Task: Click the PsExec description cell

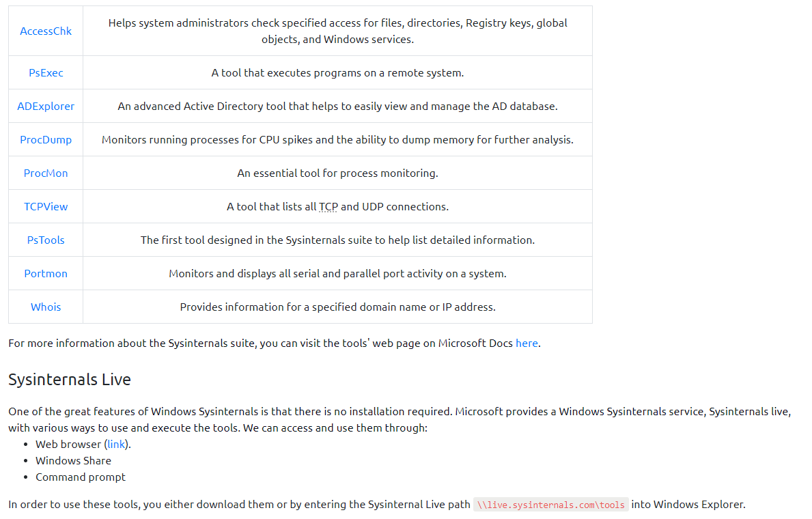Action: 337,73
